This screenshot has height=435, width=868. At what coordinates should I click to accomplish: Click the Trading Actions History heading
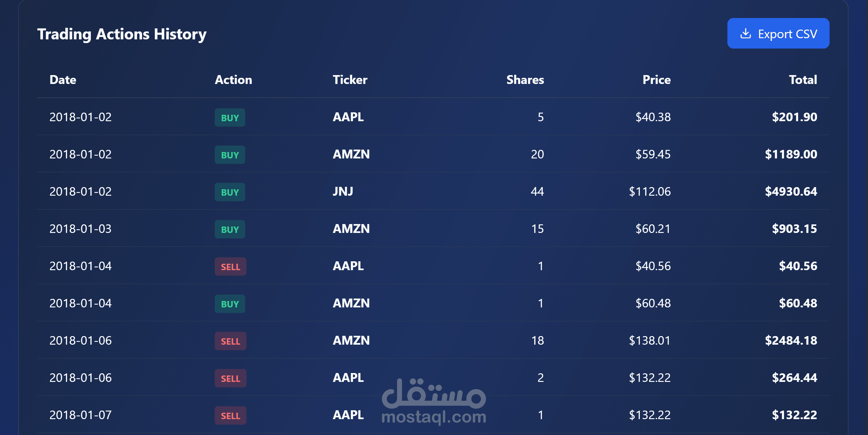122,34
